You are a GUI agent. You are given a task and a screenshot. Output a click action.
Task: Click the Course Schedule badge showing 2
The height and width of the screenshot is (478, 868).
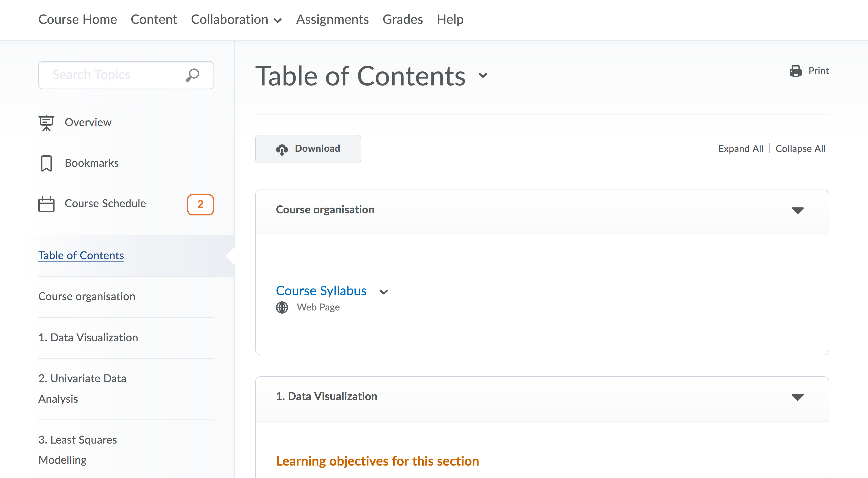(200, 204)
